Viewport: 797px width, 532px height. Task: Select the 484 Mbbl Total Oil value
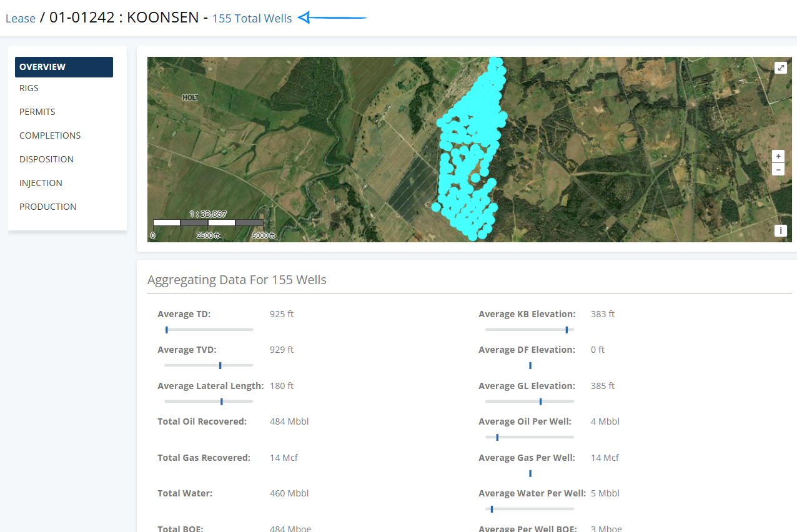[x=289, y=421]
